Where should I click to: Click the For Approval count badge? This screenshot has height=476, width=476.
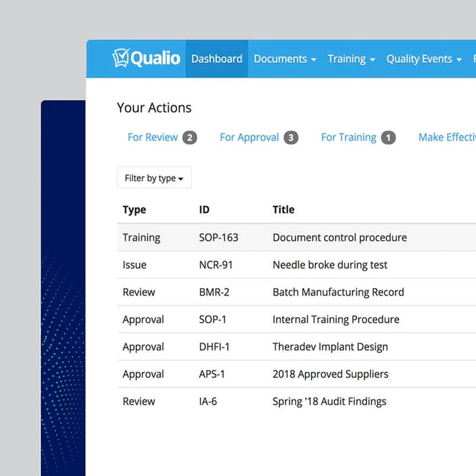(x=291, y=138)
